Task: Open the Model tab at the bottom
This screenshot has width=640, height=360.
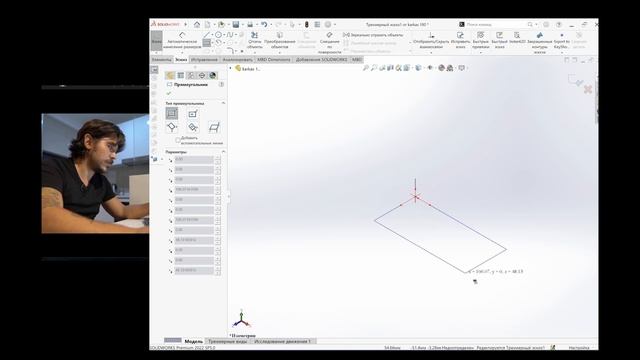Action: [x=193, y=341]
